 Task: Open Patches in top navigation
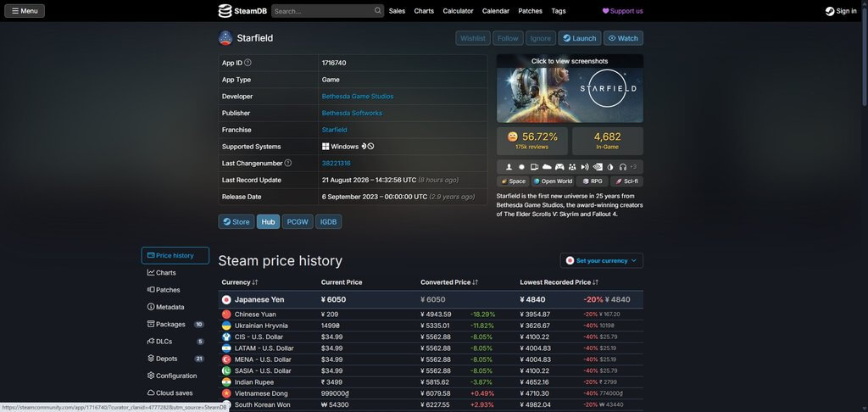pyautogui.click(x=531, y=11)
